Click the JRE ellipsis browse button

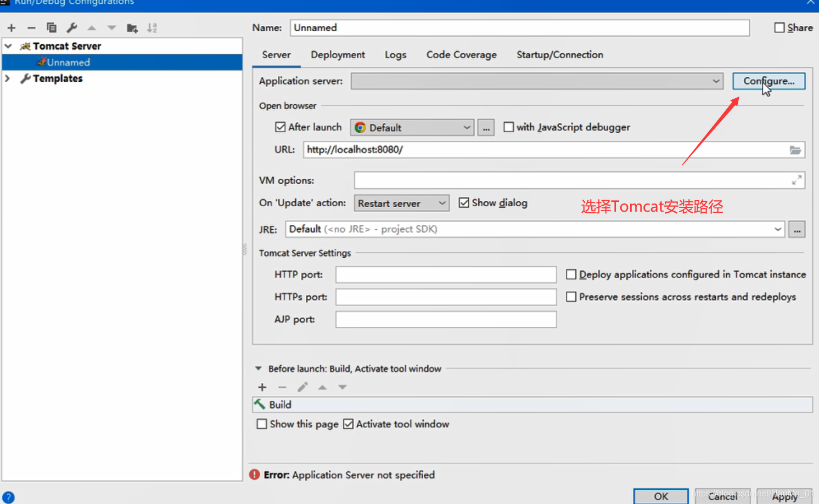coord(797,229)
